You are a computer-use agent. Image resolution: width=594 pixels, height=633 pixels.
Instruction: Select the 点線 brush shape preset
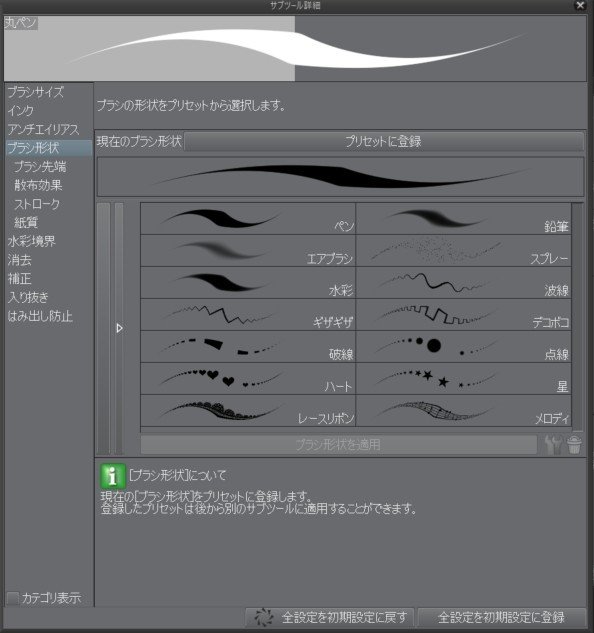click(464, 347)
